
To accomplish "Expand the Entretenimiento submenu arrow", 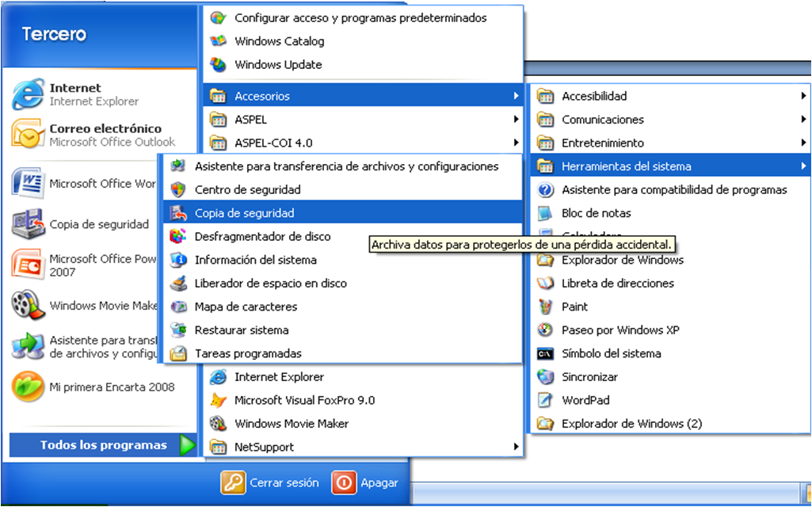I will (802, 143).
